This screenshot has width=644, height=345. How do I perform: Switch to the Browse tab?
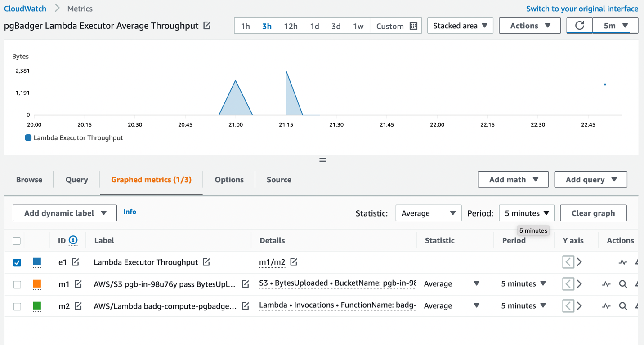click(x=29, y=180)
